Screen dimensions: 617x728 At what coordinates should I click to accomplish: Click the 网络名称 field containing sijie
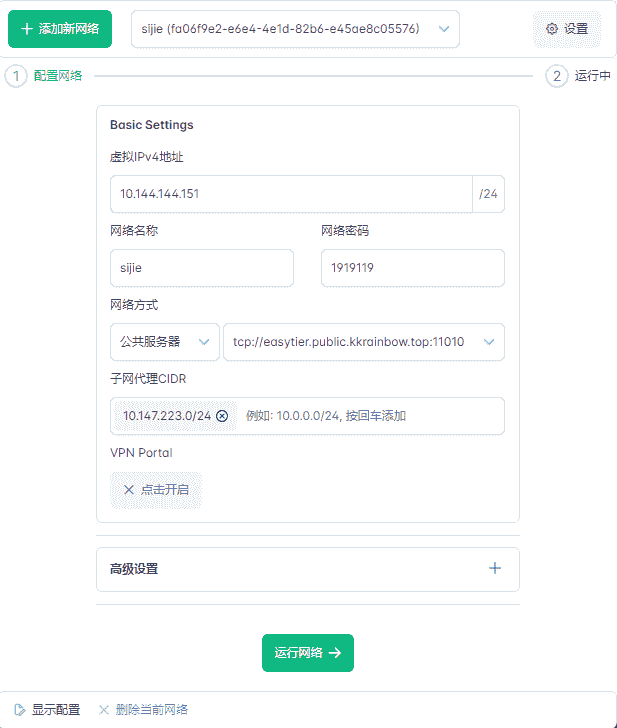click(202, 268)
